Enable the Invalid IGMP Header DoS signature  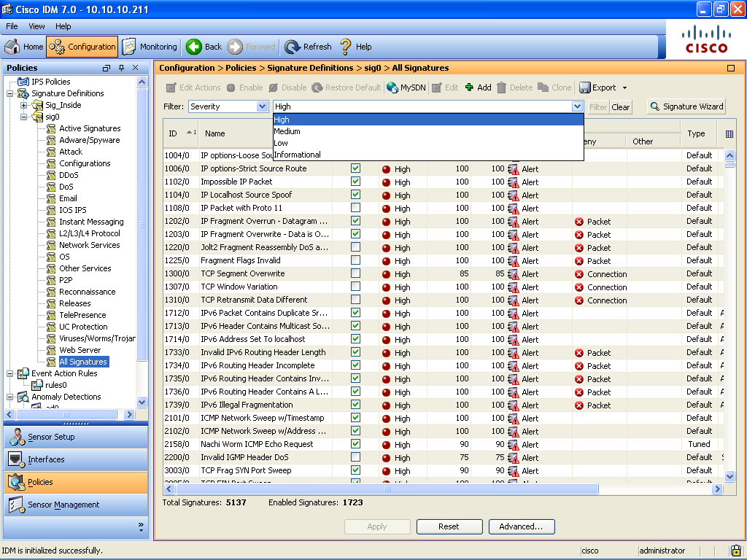[x=355, y=457]
